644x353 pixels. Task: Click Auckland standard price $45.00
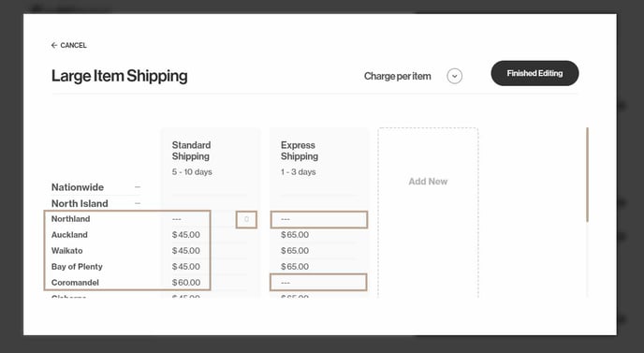coord(186,235)
